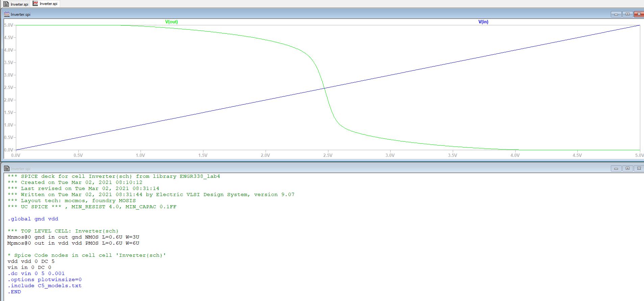Switch to the Inverter.spi waveform plot tab

coord(45,4)
